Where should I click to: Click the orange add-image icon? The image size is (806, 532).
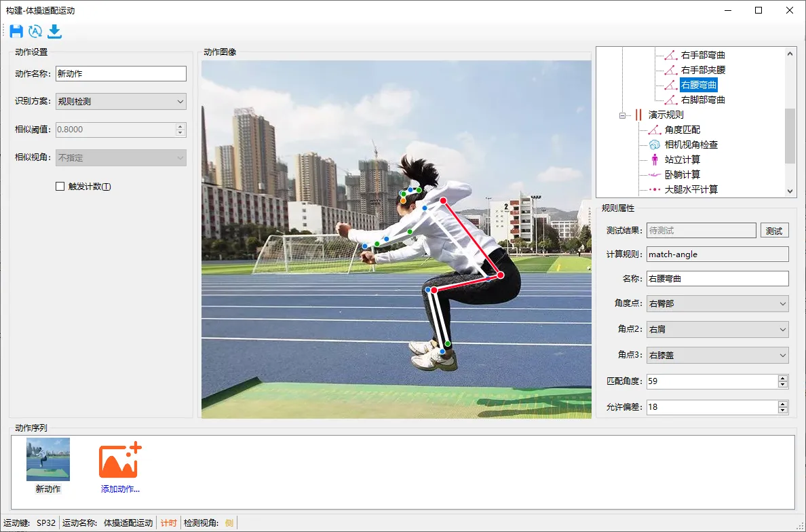click(120, 460)
